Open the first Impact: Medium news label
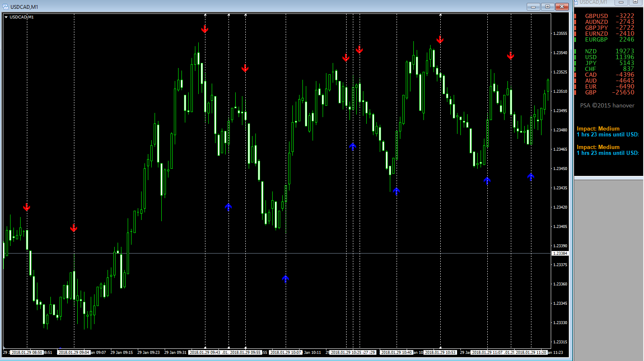Viewport: 644px width, 361px height. [598, 128]
